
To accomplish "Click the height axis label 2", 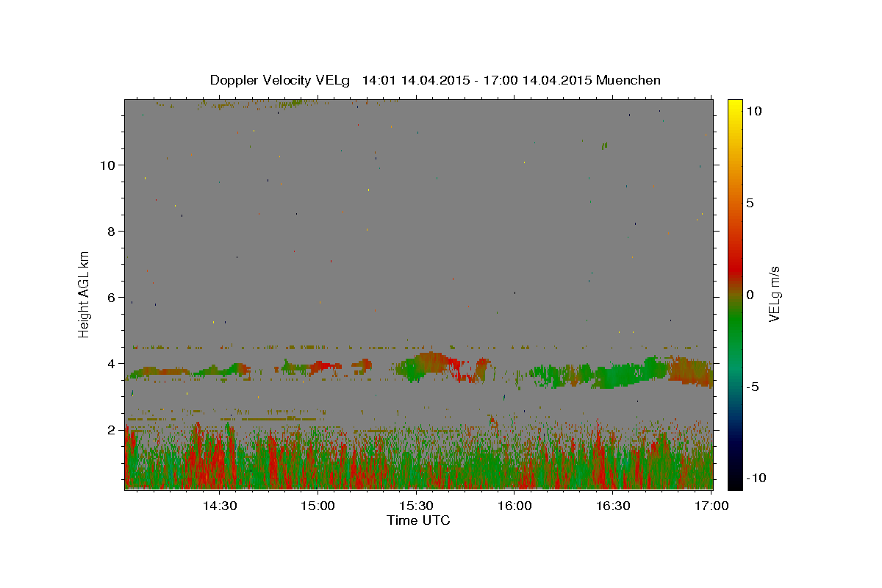I will [x=112, y=430].
